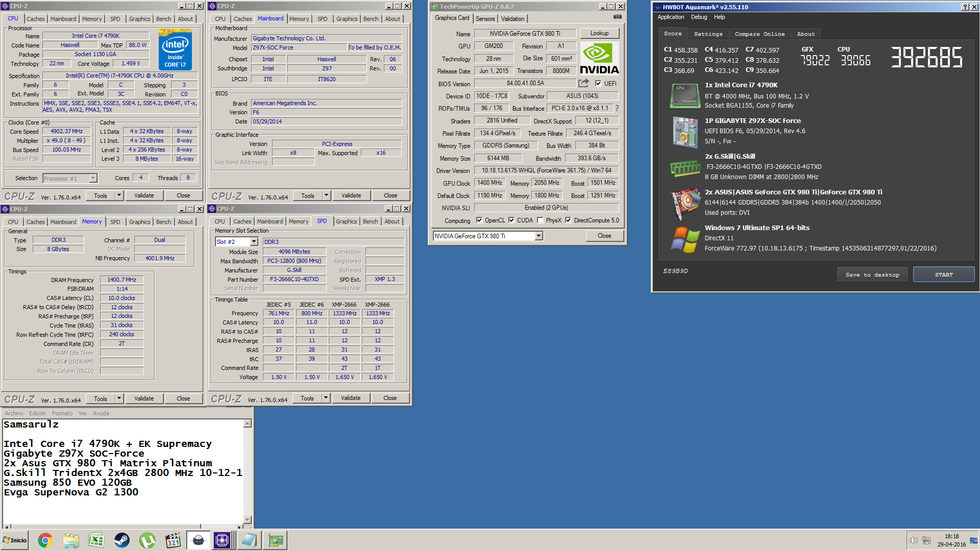
Task: Click the network icon in system tray
Action: tap(926, 540)
